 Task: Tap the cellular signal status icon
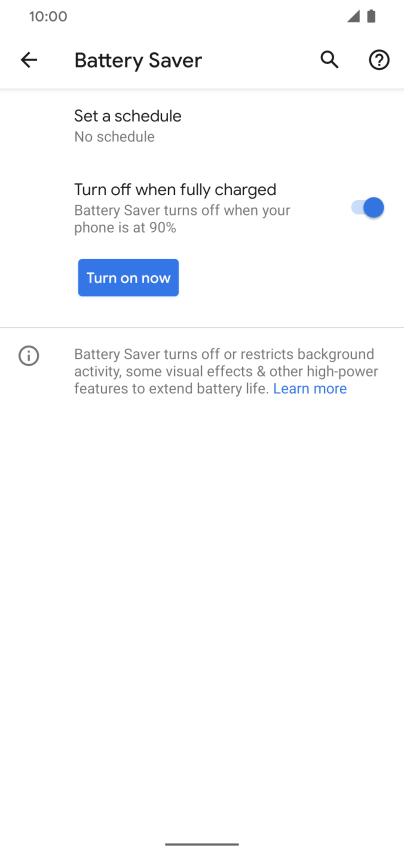[x=354, y=16]
